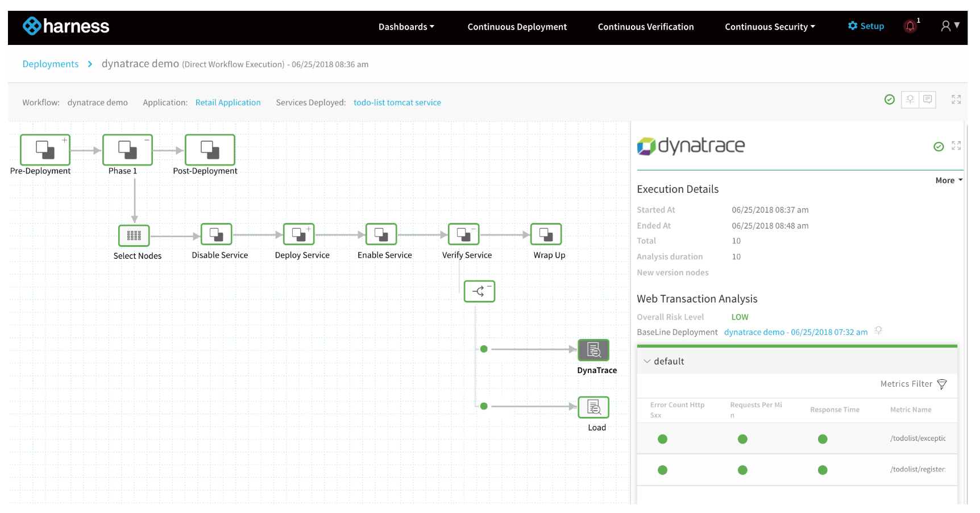Select the Verify Service step

(x=464, y=234)
